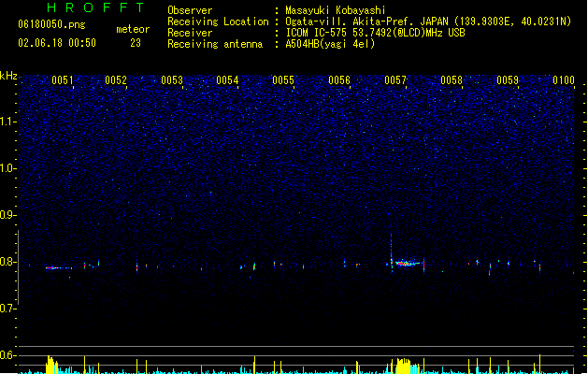Click the 0100 time marker
The image size is (588, 374).
(564, 80)
